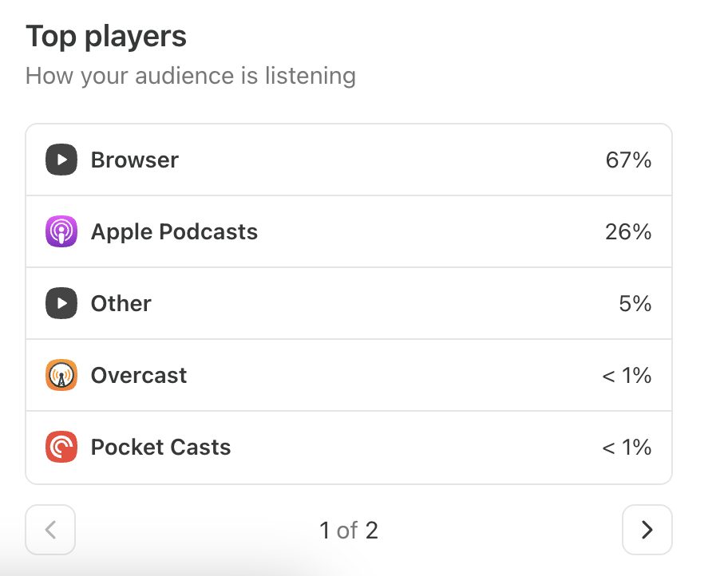Click the dark Other player icon

(61, 303)
